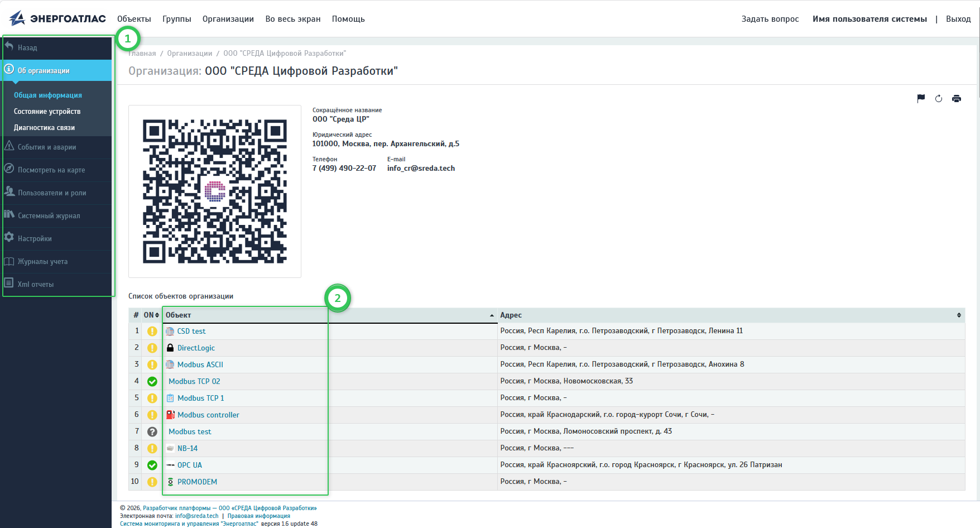Screen dimensions: 980x528
Task: Open the NB-14 object link
Action: [188, 448]
